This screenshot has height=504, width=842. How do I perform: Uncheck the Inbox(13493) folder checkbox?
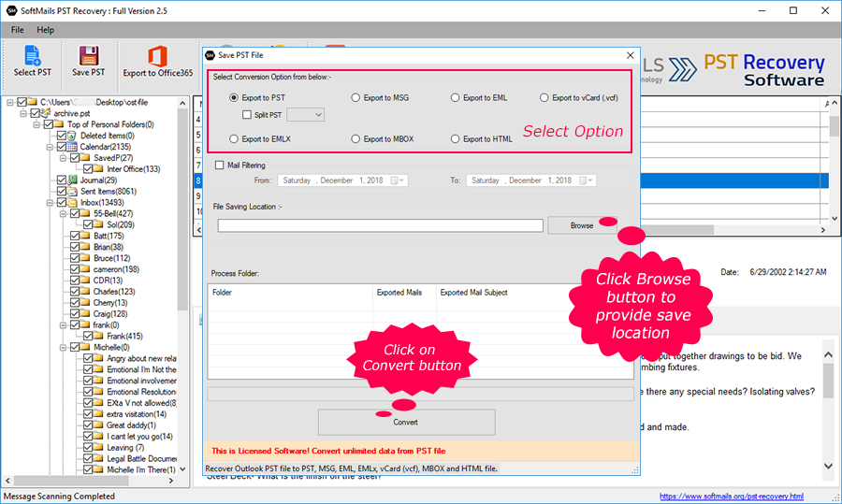(62, 202)
